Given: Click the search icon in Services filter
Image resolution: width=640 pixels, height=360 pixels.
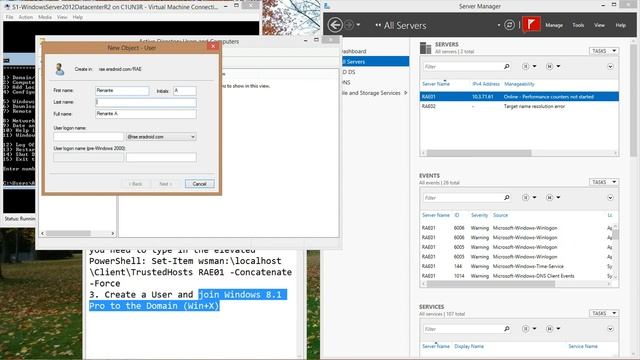Looking at the screenshot, I should [x=507, y=329].
